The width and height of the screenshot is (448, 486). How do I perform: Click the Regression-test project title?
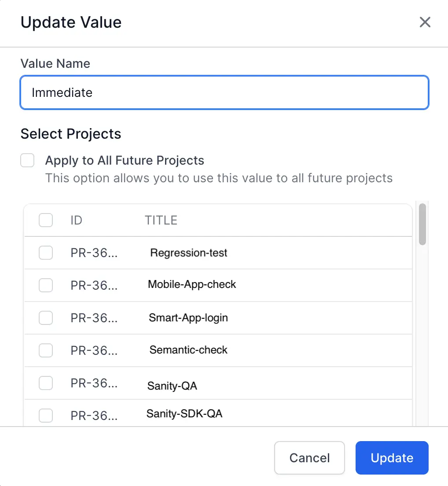[189, 253]
